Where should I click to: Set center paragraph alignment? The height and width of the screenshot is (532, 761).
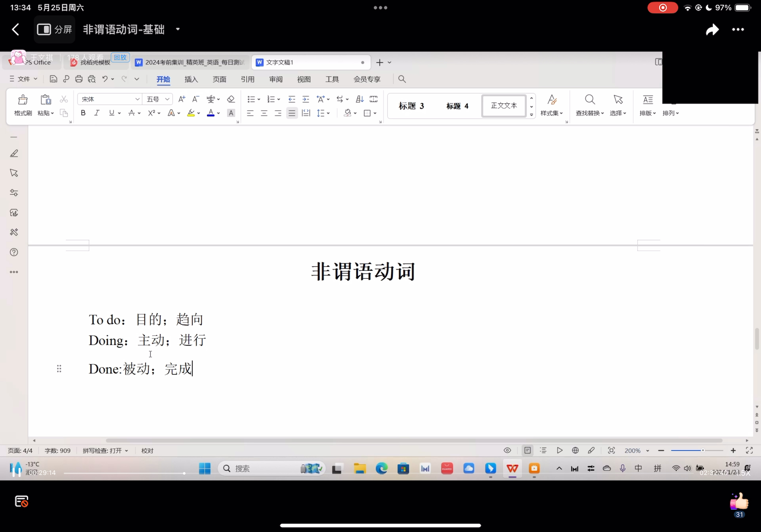(x=264, y=113)
